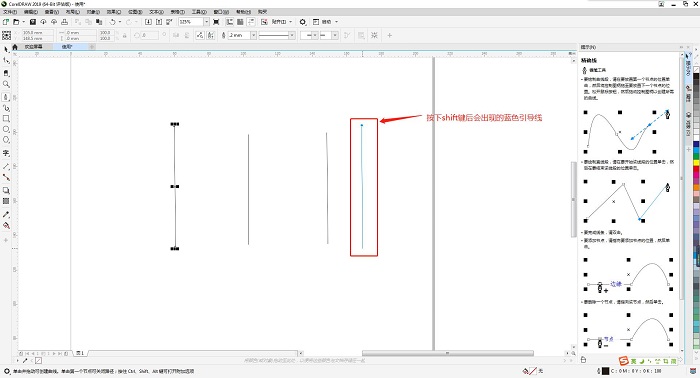The width and height of the screenshot is (700, 378).
Task: Toggle the Show grid button
Action: coord(240,21)
